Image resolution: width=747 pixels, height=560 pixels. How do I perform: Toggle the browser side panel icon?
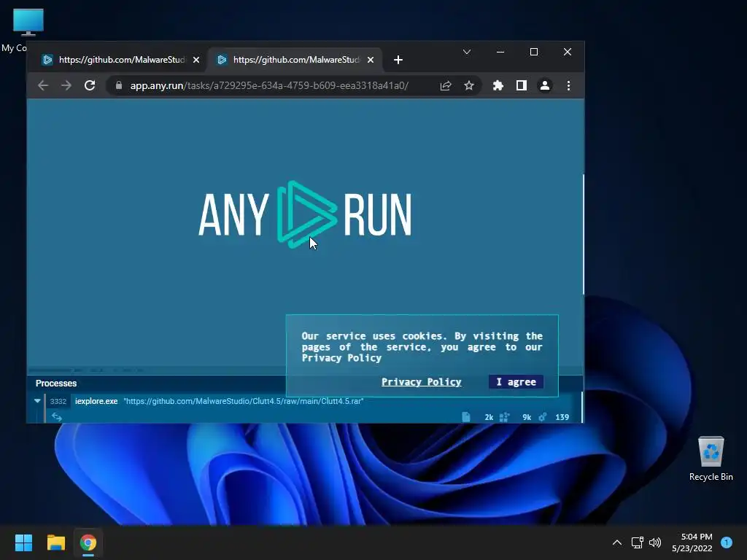[x=521, y=86]
